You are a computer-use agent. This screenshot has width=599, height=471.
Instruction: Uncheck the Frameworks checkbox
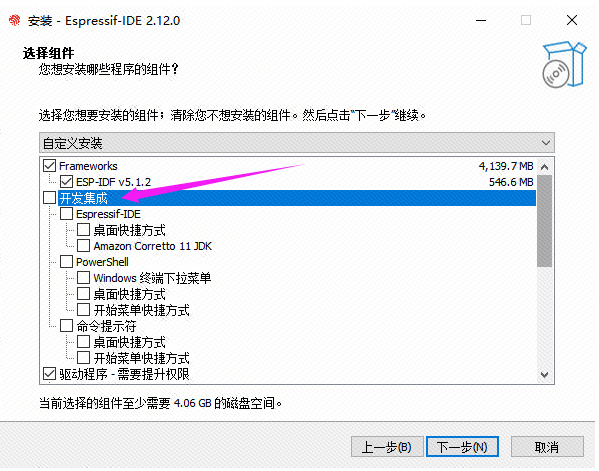50,166
